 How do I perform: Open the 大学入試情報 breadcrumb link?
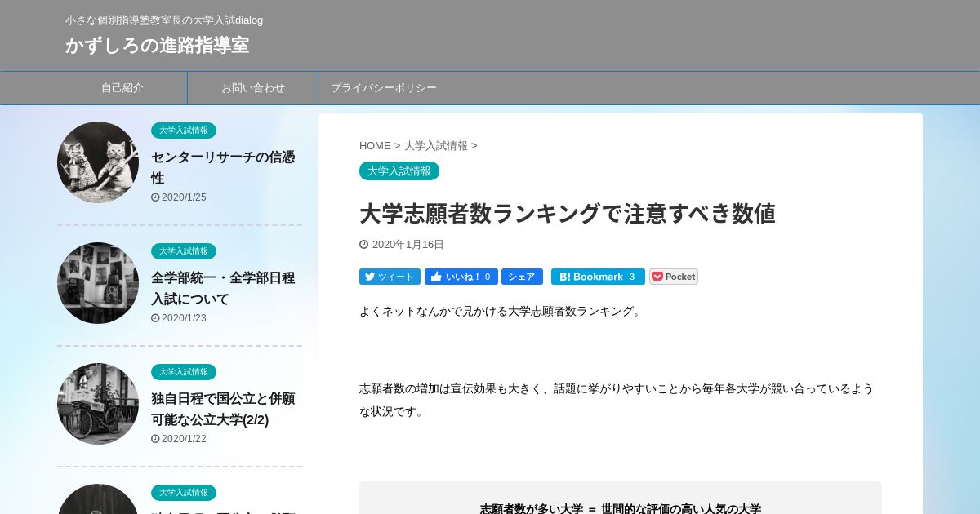pos(436,146)
